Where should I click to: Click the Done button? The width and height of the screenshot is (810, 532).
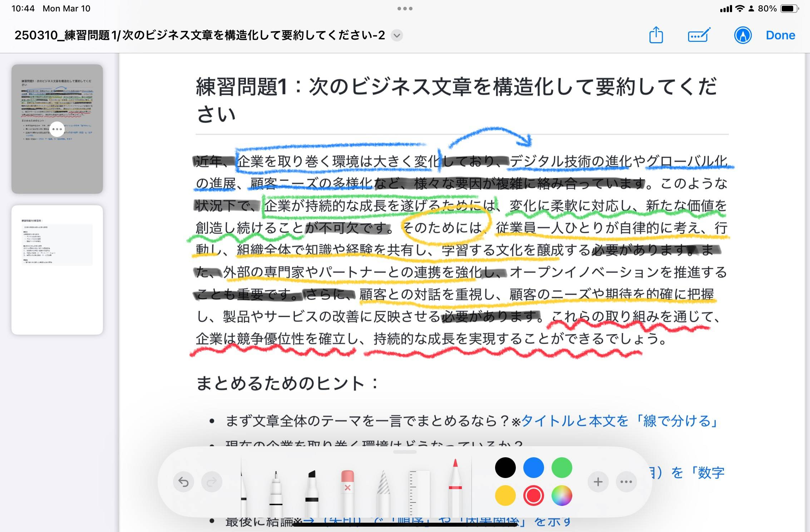pyautogui.click(x=780, y=35)
